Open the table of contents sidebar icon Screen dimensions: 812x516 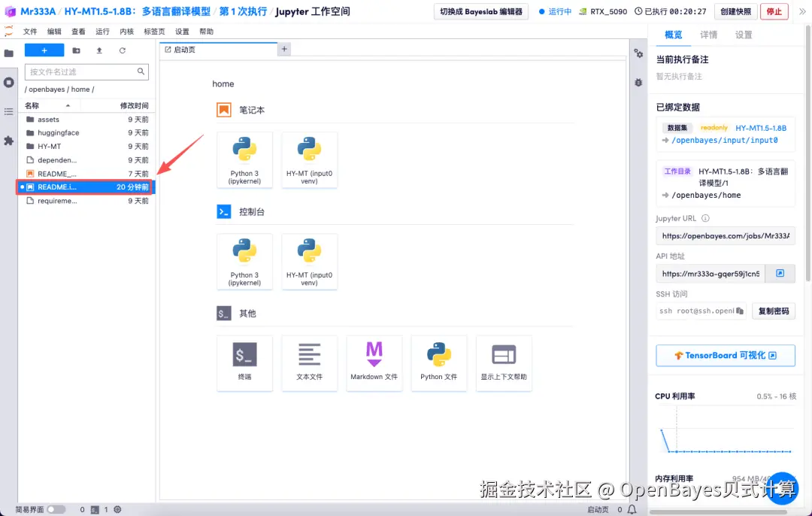[9, 111]
